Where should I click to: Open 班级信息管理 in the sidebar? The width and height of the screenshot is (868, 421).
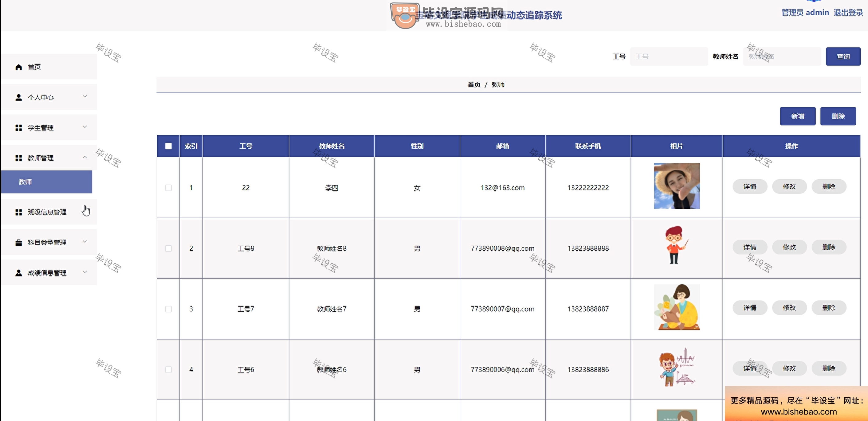click(49, 212)
